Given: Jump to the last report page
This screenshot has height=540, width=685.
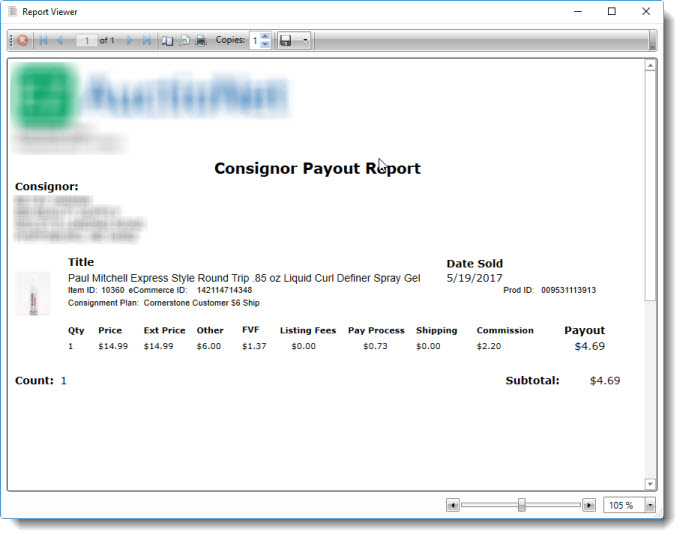Looking at the screenshot, I should (x=147, y=41).
